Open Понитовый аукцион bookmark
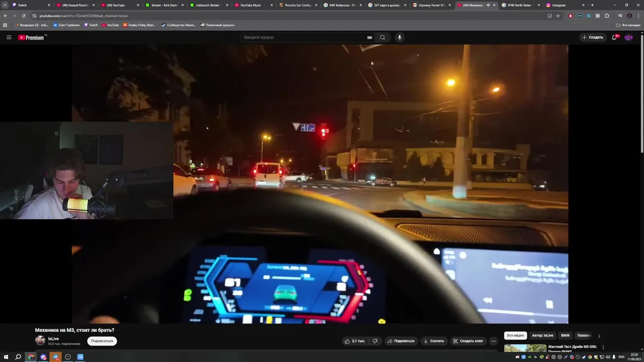Image resolution: width=644 pixels, height=362 pixels. tap(217, 25)
